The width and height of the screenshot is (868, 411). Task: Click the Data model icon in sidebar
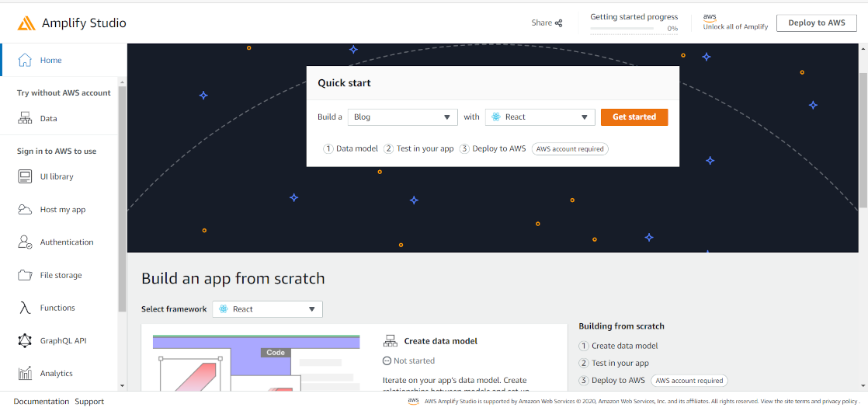coord(25,119)
